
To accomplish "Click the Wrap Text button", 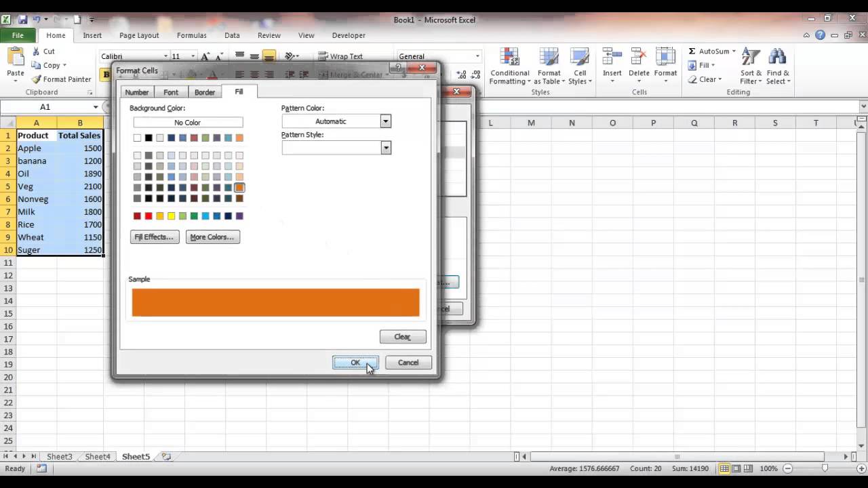I will coord(340,56).
